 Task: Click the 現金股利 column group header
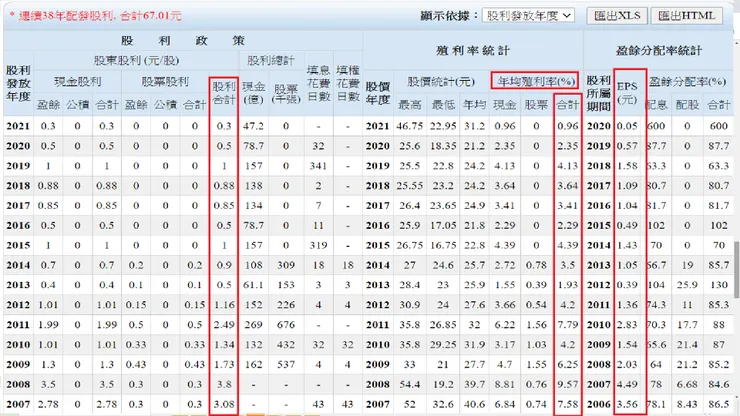point(77,82)
